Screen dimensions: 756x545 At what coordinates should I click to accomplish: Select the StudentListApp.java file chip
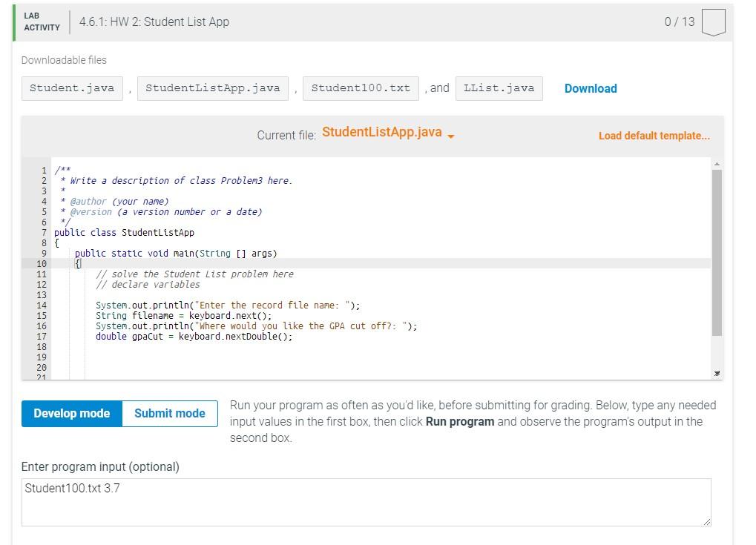[x=214, y=87]
